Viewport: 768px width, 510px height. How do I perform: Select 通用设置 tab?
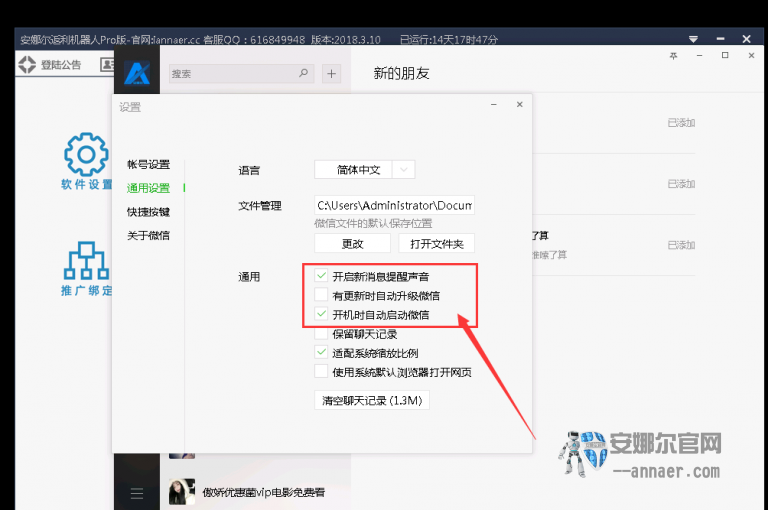148,188
